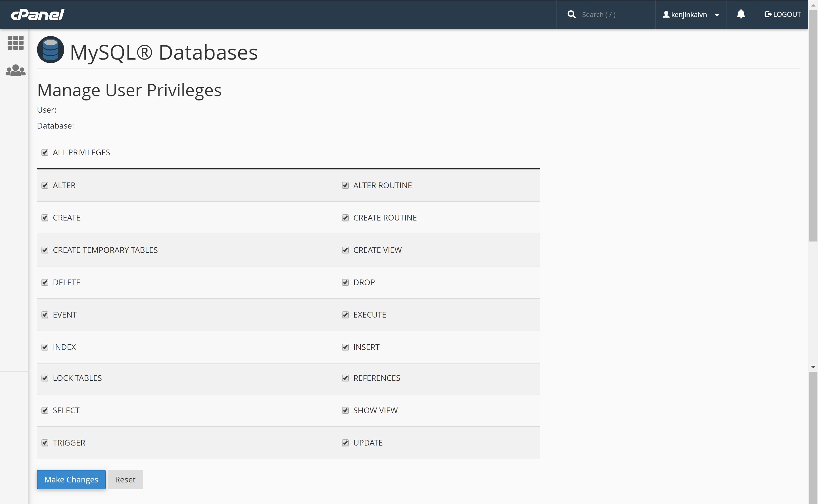Image resolution: width=818 pixels, height=504 pixels.
Task: Click the CREATE TEMPORARY TABLES label
Action: [105, 250]
